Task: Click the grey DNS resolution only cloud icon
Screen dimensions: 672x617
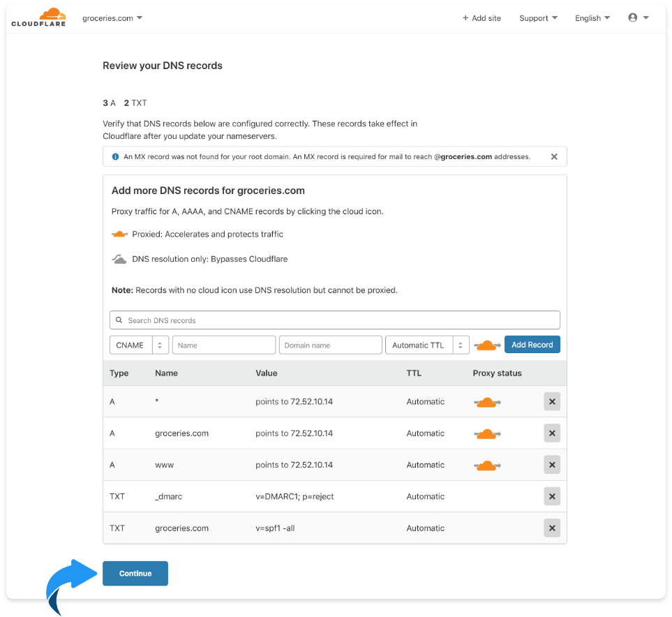Action: pyautogui.click(x=119, y=259)
